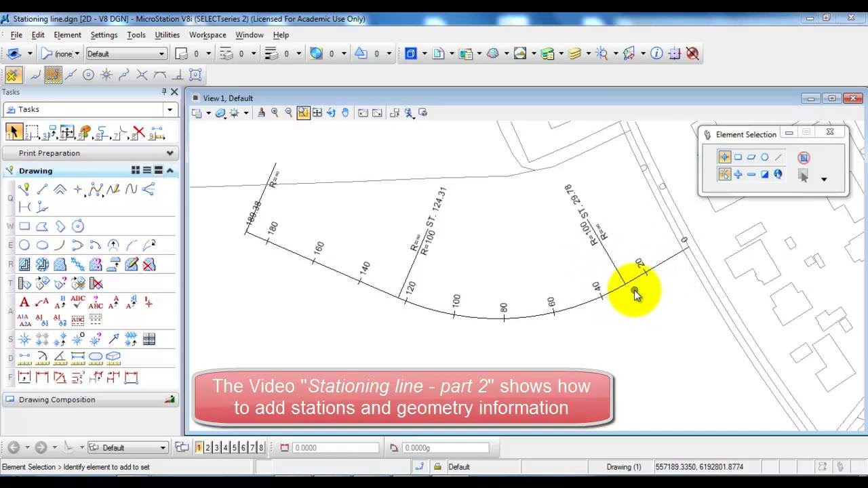
Task: Choose the Place Circle tool
Action: tap(24, 245)
